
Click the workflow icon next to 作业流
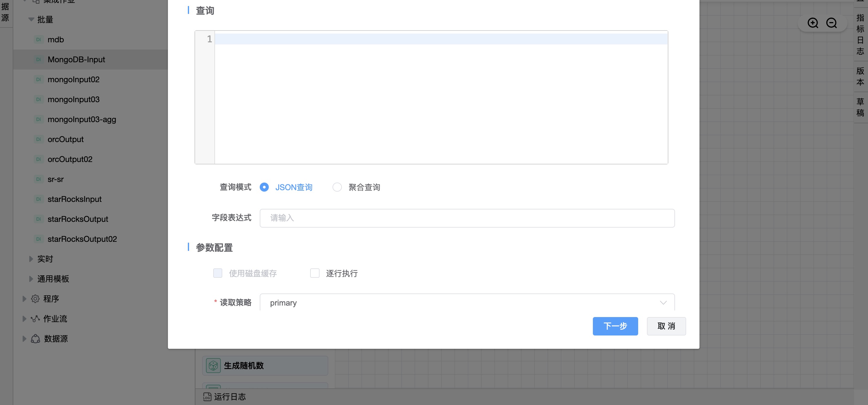(35, 319)
